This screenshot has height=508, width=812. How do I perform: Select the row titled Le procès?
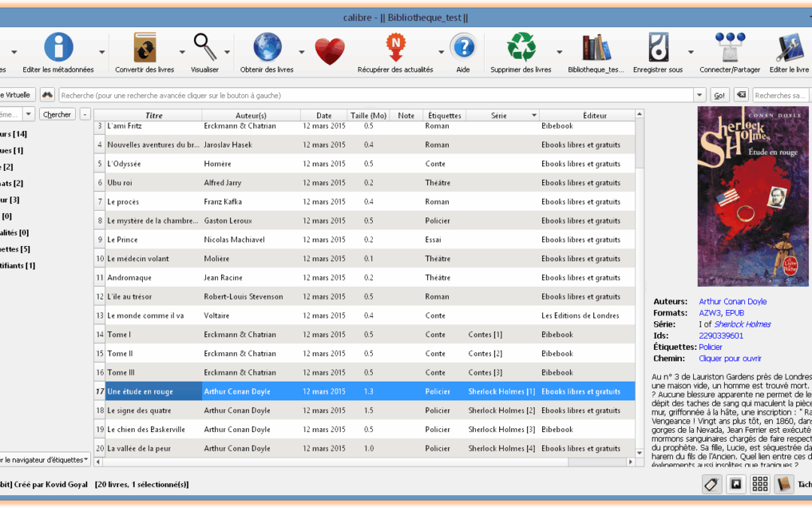365,202
